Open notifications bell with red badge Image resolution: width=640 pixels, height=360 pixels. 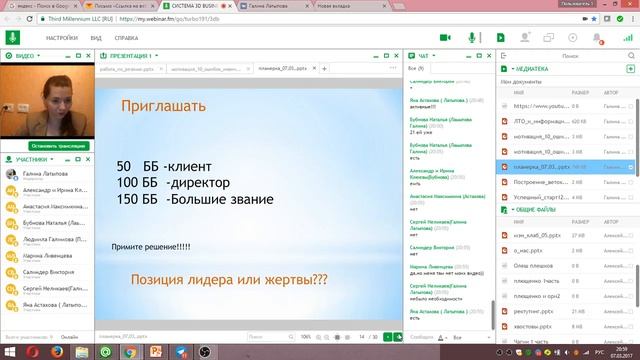pyautogui.click(x=598, y=38)
